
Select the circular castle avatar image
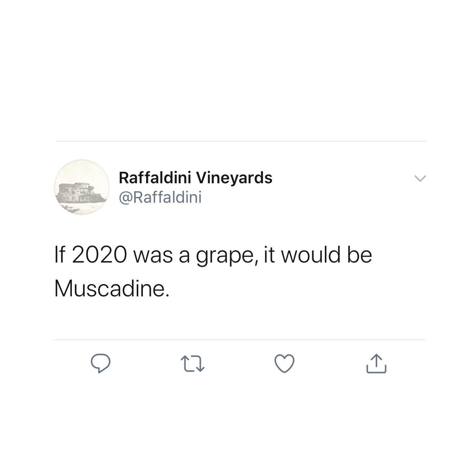coord(82,187)
